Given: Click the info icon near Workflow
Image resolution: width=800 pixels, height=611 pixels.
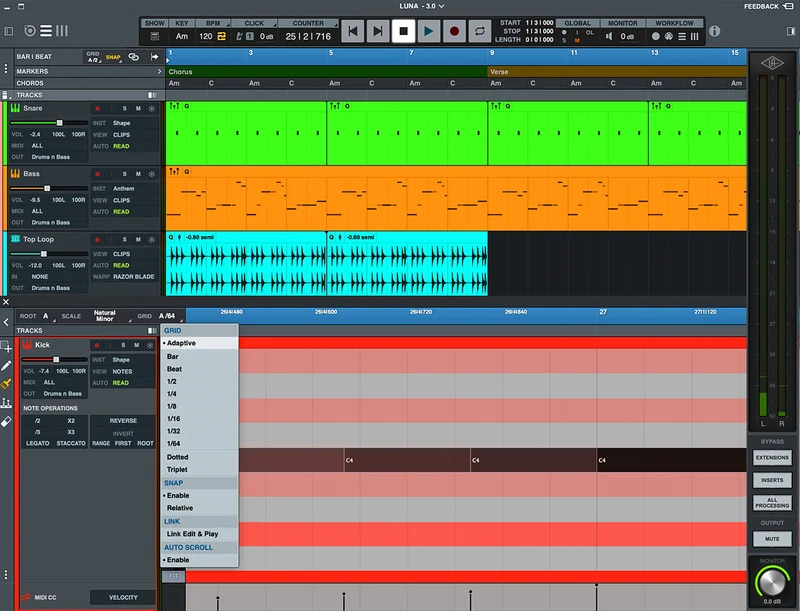Looking at the screenshot, I should click(714, 31).
